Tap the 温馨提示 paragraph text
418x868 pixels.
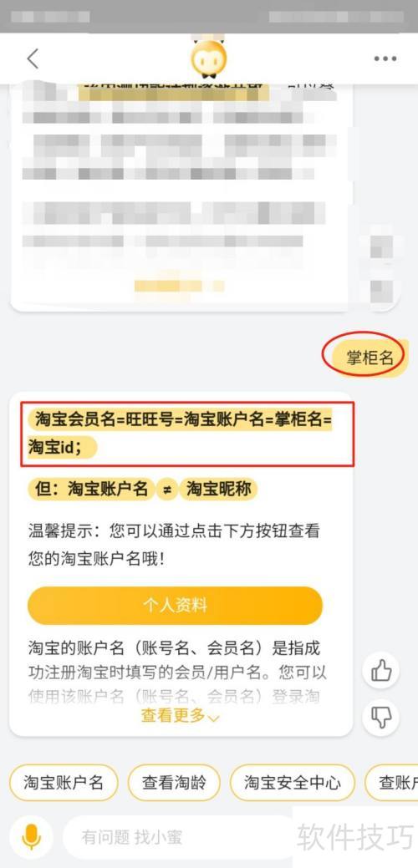175,545
